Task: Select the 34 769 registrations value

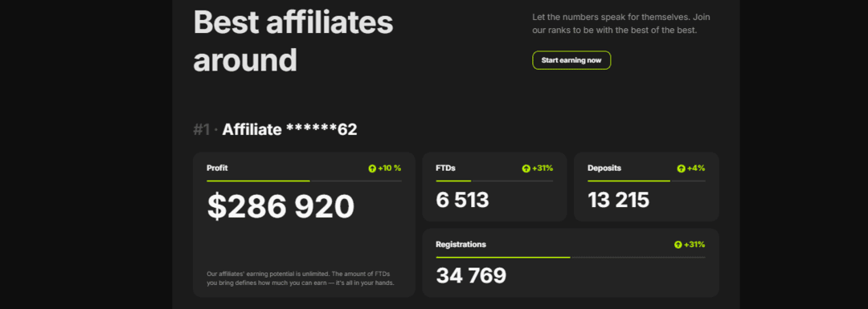Action: tap(471, 275)
